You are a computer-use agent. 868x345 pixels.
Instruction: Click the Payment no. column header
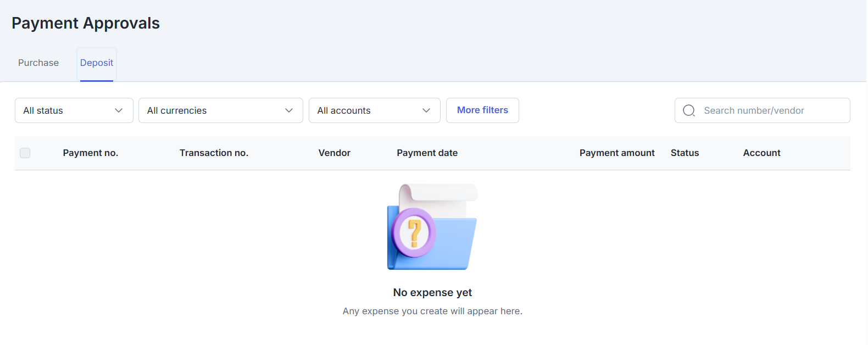pyautogui.click(x=91, y=153)
